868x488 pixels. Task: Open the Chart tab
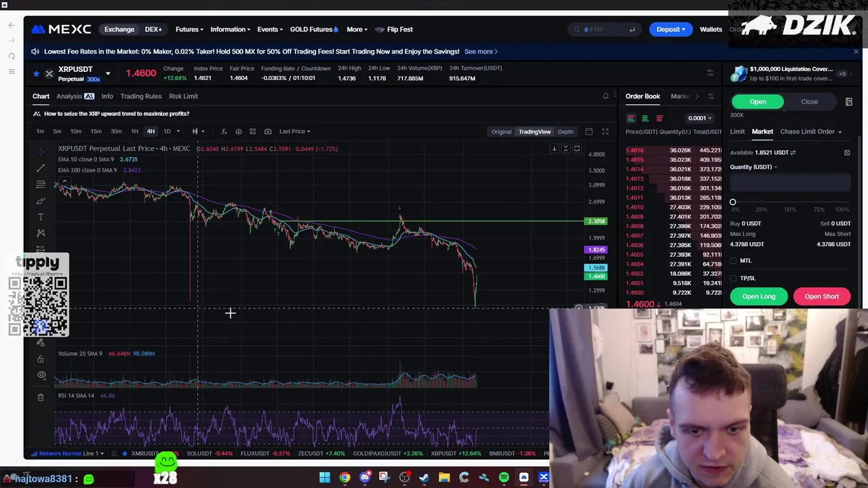point(41,96)
